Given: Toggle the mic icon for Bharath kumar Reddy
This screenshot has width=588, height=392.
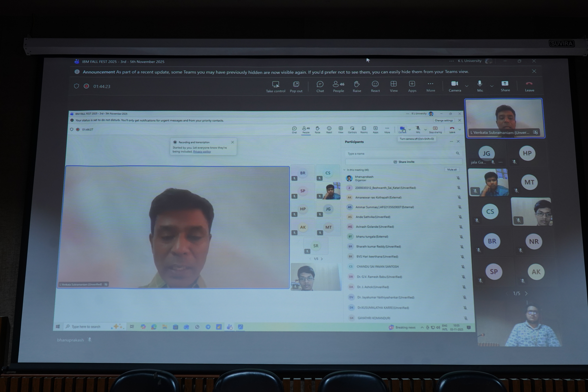Looking at the screenshot, I should 462,247.
